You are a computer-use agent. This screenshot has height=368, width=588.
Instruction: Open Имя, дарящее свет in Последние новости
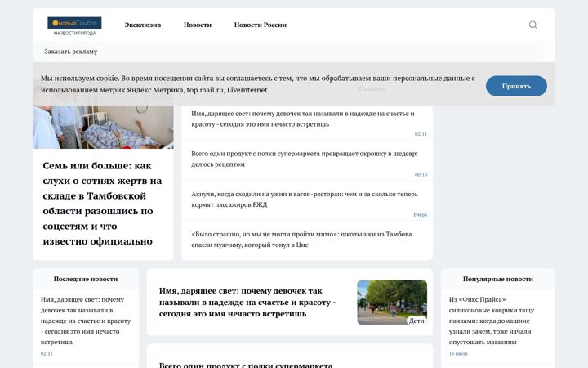coord(86,321)
